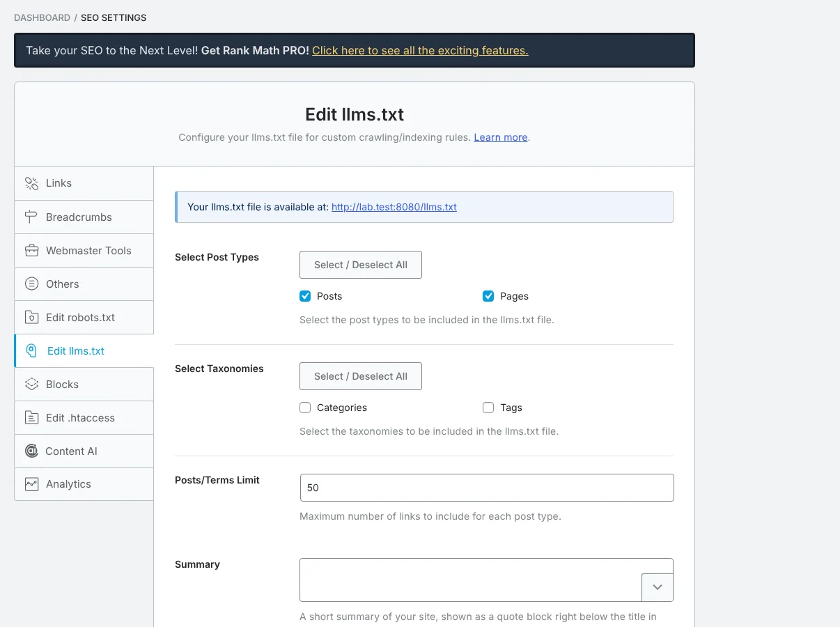Click the SEO SETTINGS breadcrumb text
The image size is (840, 627).
point(114,17)
